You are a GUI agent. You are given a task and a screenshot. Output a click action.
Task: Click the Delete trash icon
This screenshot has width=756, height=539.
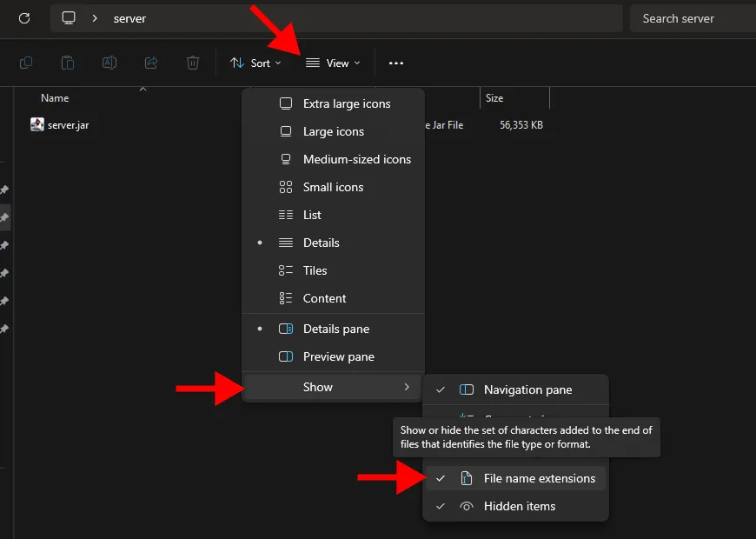click(193, 63)
